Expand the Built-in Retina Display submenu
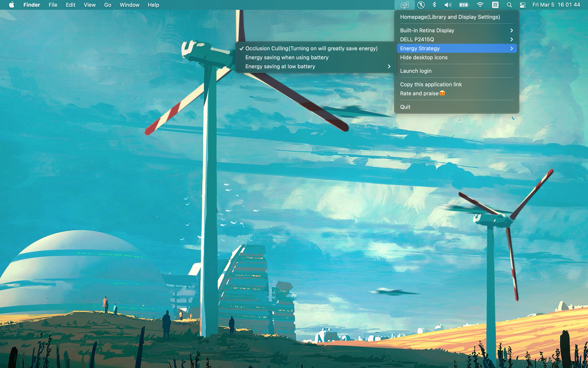Screen dimensions: 588x368 (x=457, y=30)
